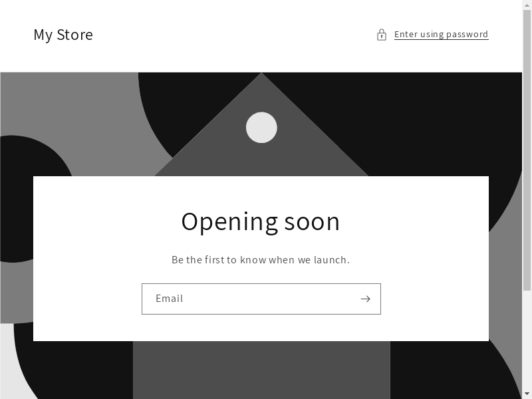Click the 'Email' placeholder label

tap(169, 299)
